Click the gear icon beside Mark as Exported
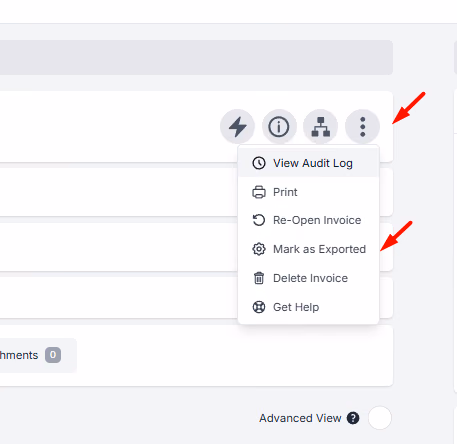The width and height of the screenshot is (457, 444). tap(259, 249)
